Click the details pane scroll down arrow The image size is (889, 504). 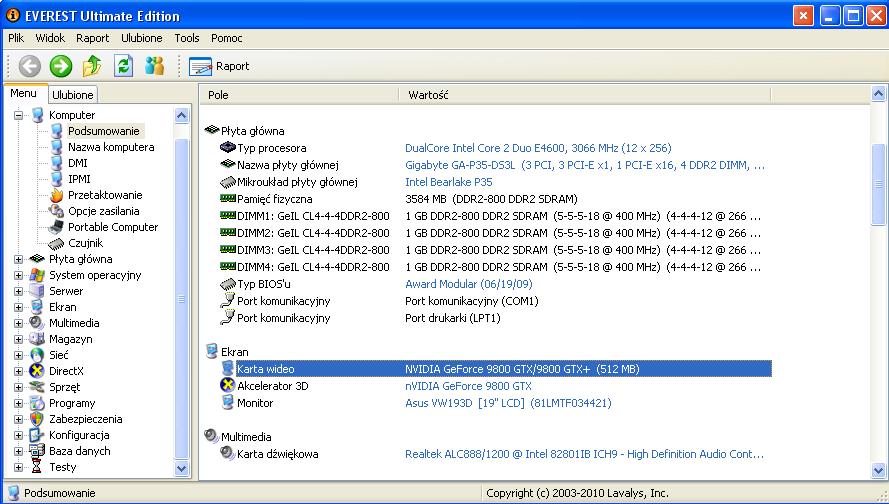coord(878,470)
